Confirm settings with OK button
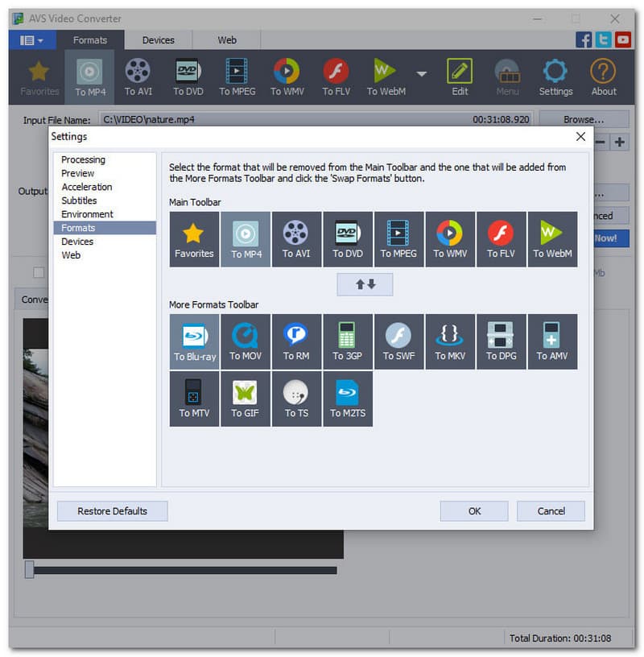Image resolution: width=644 pixels, height=657 pixels. pos(474,511)
